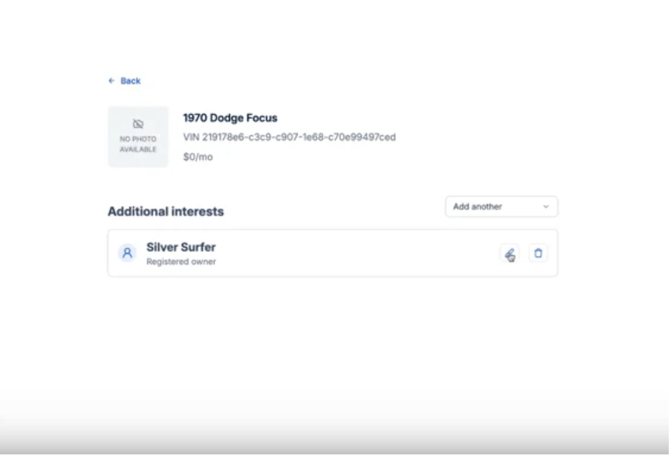Delete Silver Surfer using the trash icon

(x=538, y=254)
